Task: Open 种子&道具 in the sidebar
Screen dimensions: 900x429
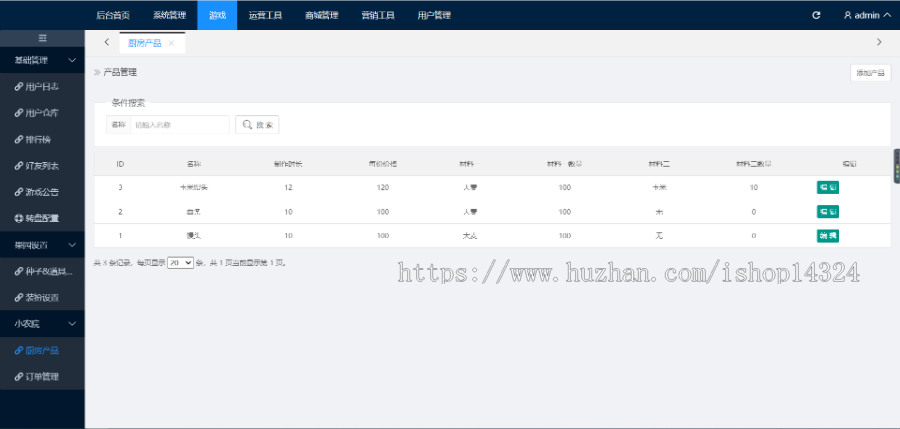Action: click(42, 272)
